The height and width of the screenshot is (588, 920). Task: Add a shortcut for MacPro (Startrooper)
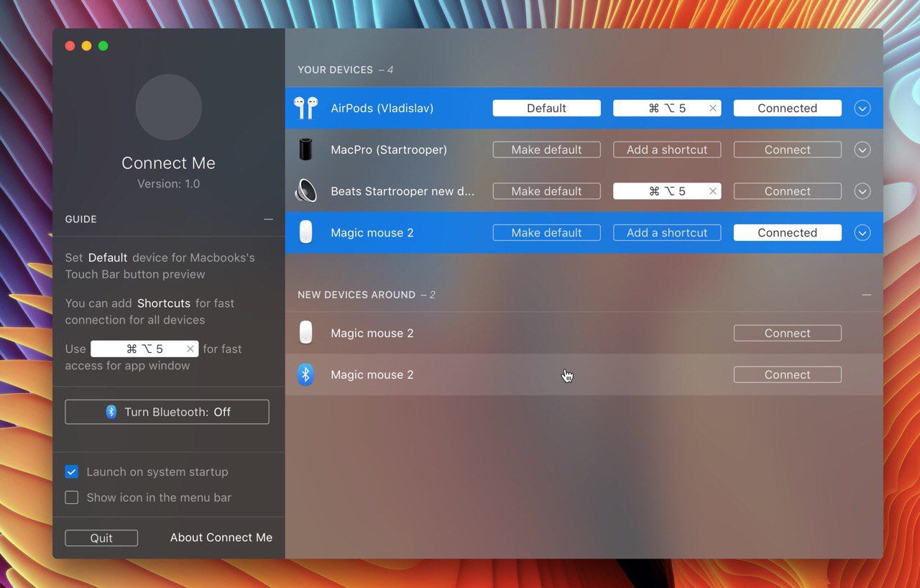coord(667,150)
